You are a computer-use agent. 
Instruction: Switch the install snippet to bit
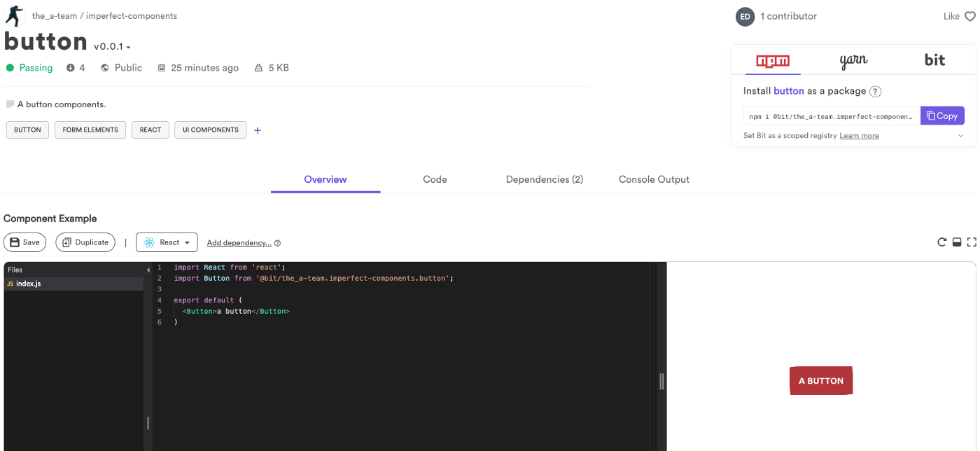[935, 61]
